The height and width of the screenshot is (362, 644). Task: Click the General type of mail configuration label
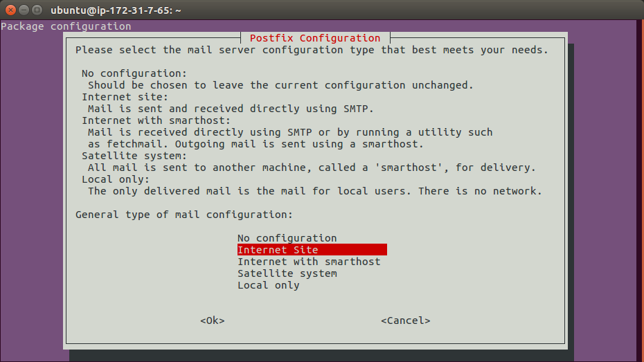coord(184,215)
